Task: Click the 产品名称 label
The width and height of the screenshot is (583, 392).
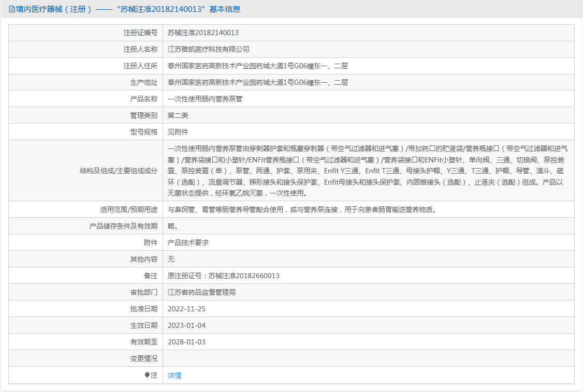Action: tap(144, 99)
